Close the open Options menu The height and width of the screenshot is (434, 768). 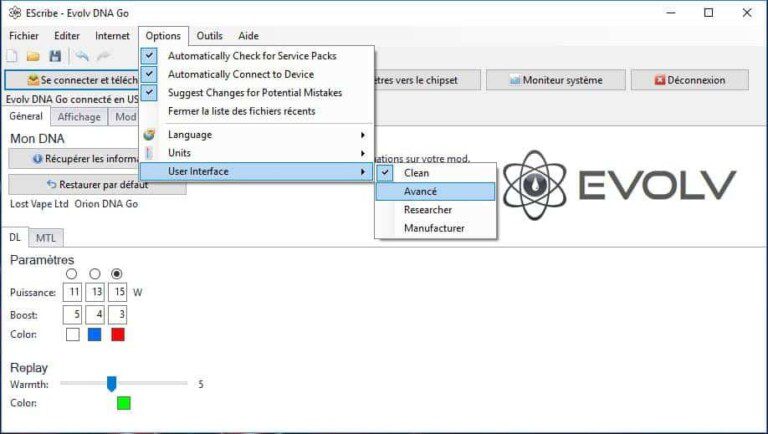coord(163,36)
